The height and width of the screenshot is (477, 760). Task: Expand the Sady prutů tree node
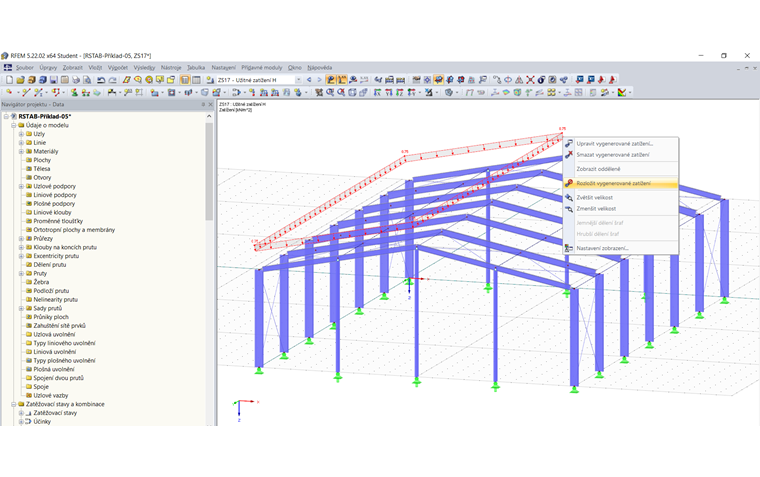tap(21, 308)
